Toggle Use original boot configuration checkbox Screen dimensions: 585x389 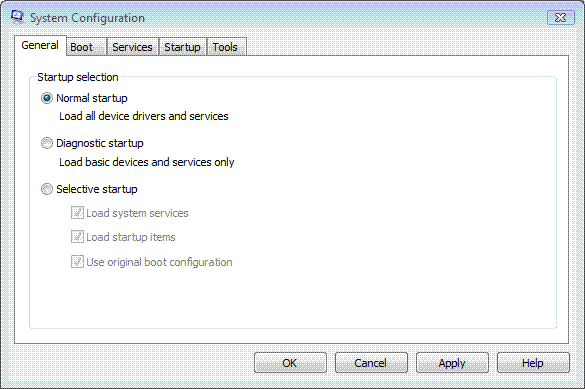(x=77, y=262)
